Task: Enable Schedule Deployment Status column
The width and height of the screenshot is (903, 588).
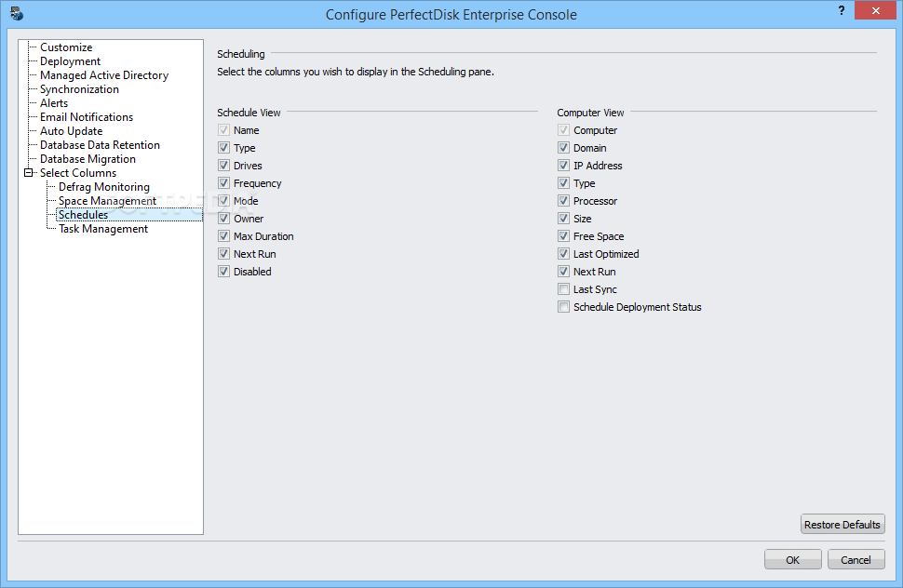Action: [564, 307]
